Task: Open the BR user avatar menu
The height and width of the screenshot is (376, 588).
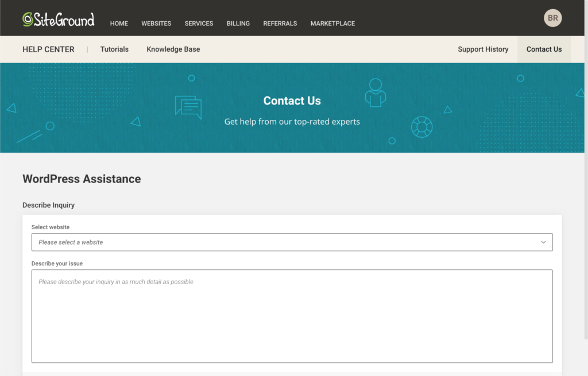Action: point(553,18)
